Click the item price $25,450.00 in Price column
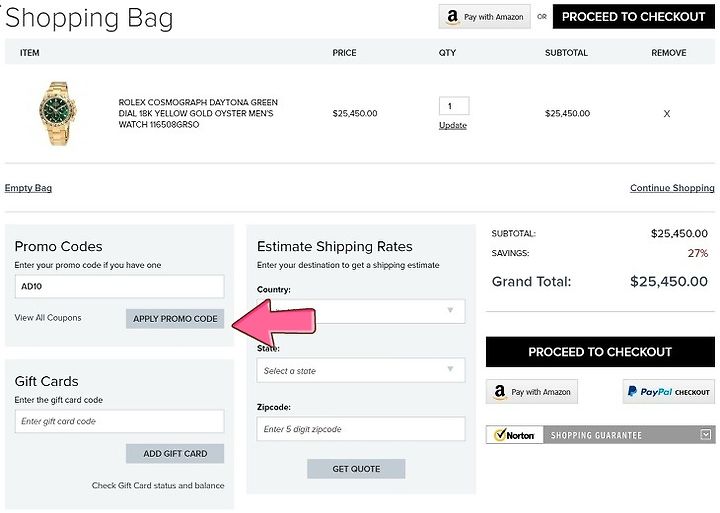 coord(355,113)
